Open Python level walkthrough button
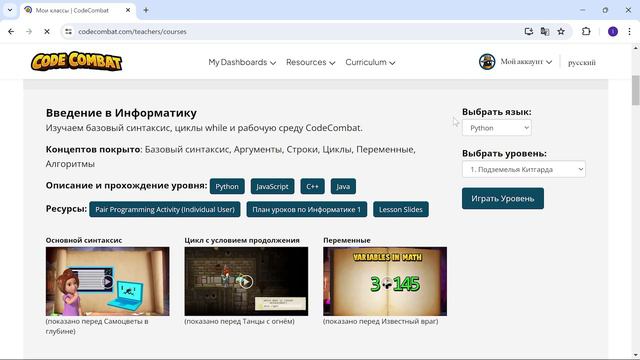Viewport: 640px width, 360px height. (x=227, y=186)
